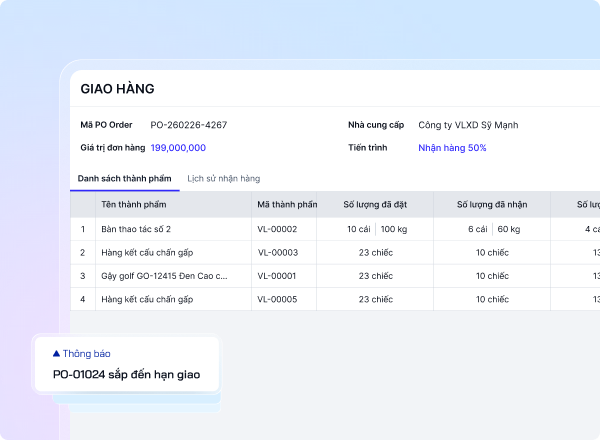This screenshot has width=600, height=440.
Task: Click the Nhận hàng 50% progress link
Action: 452,148
